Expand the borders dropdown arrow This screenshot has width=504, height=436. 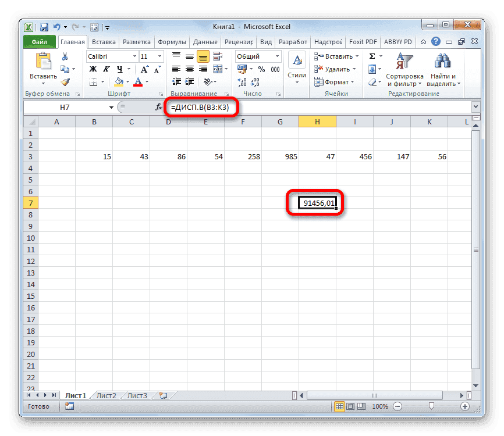pos(103,81)
